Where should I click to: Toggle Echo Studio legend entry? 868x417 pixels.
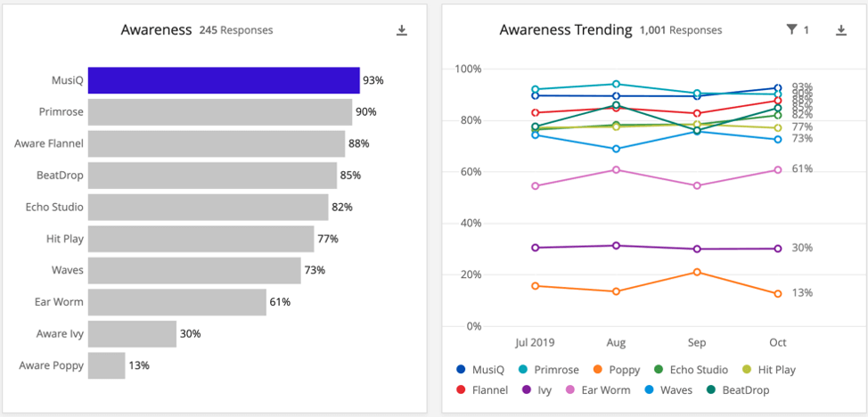pos(691,370)
